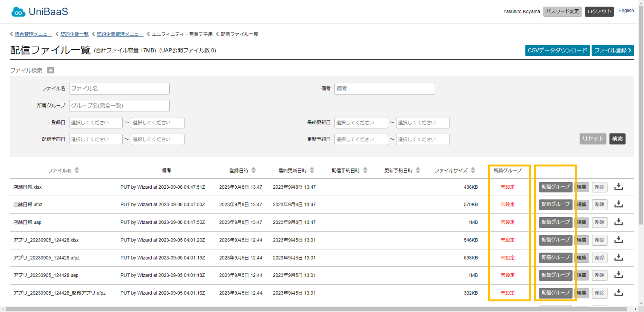
Task: Download アプリ_20230905_124428.uap via its download icon
Action: [x=618, y=275]
